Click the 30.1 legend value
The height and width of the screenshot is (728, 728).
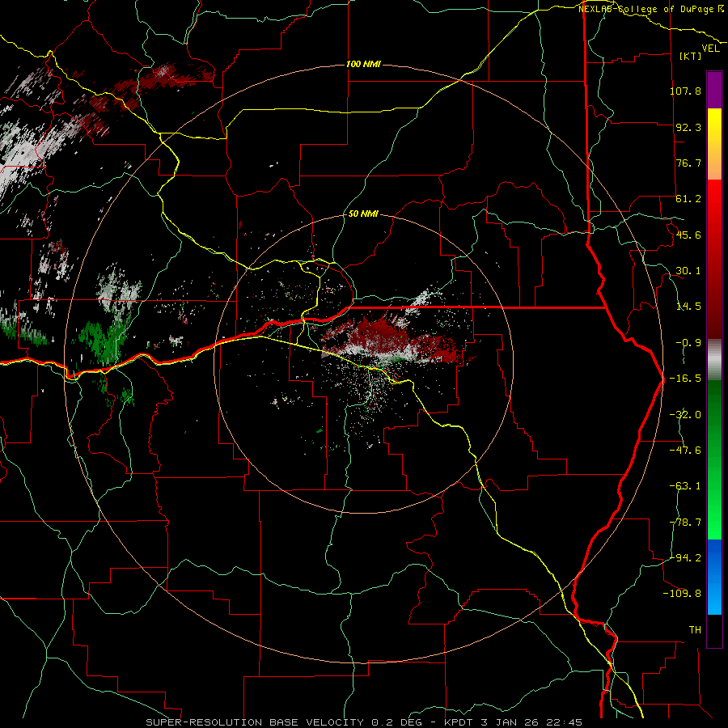coord(688,271)
